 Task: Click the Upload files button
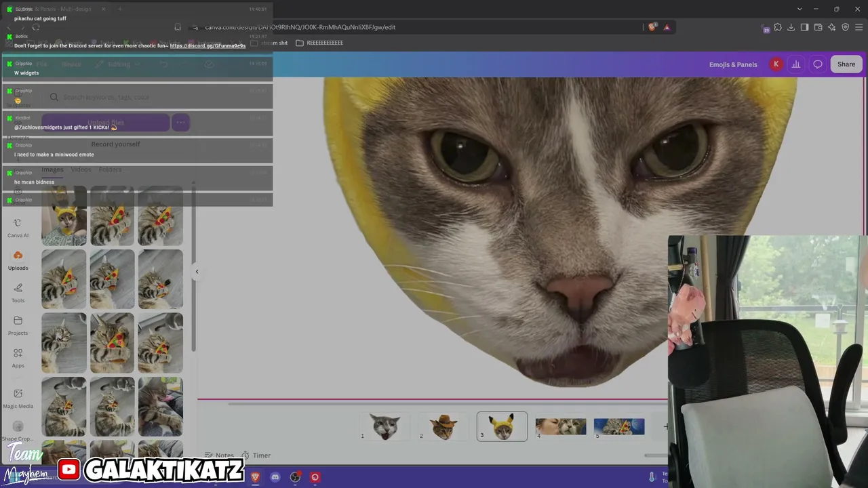105,123
